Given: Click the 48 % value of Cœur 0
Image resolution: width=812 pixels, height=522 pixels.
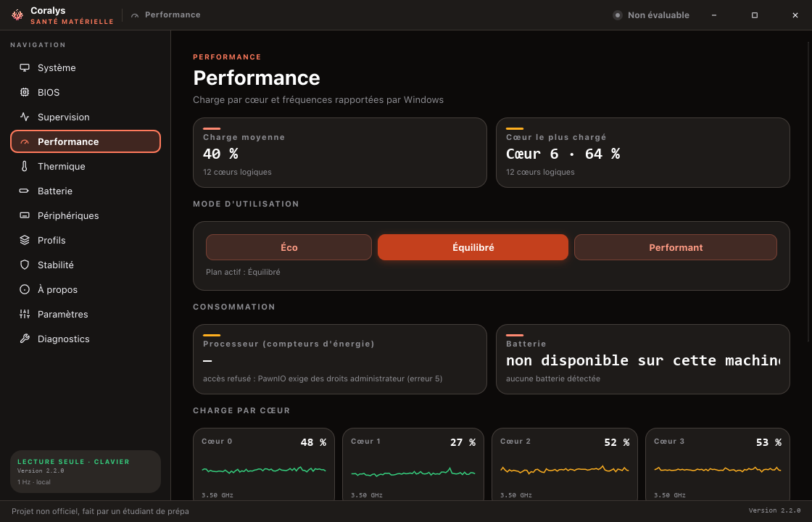Looking at the screenshot, I should tap(313, 442).
